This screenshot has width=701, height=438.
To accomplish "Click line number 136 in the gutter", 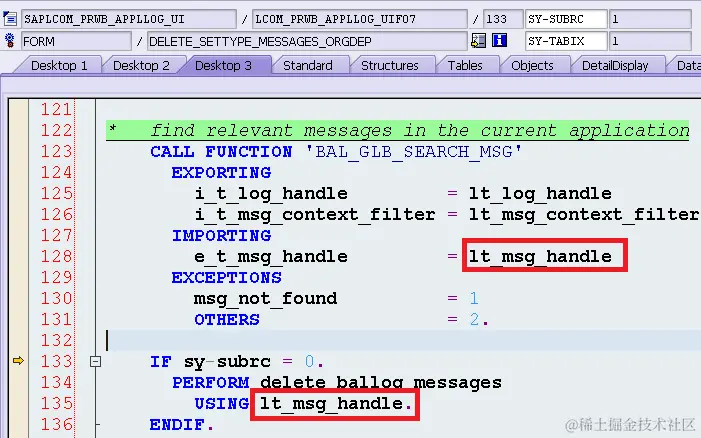I will (x=56, y=424).
